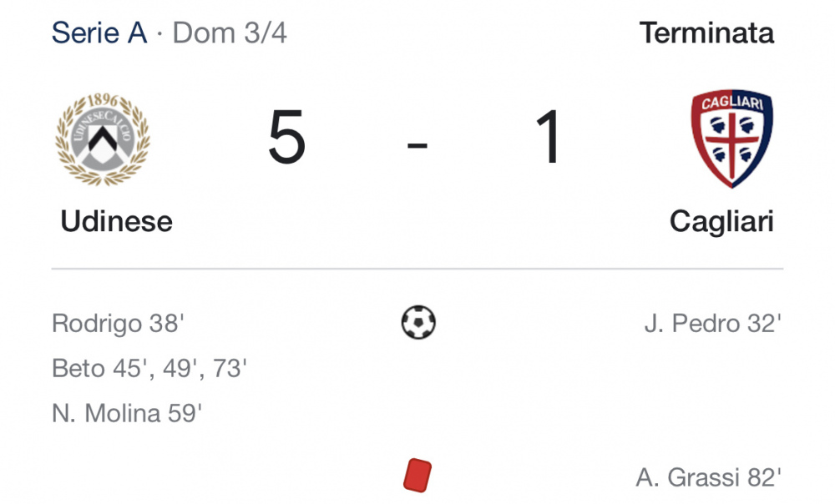Click Cagliari's score of 1

(548, 137)
